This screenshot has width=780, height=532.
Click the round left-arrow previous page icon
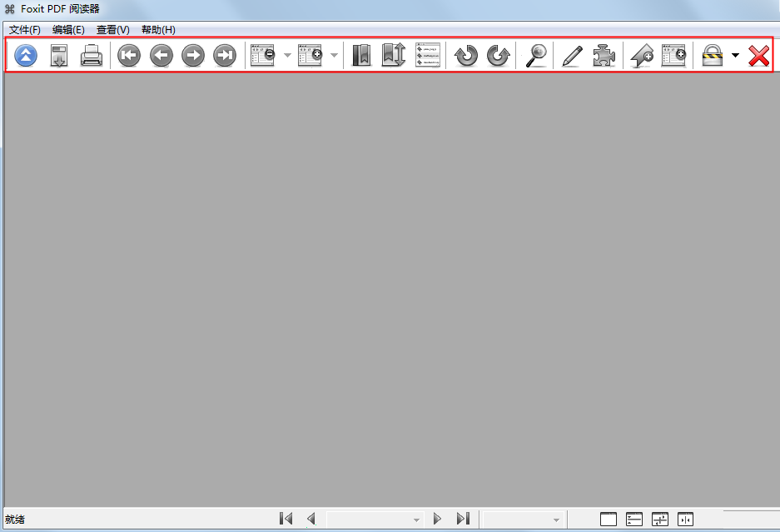pyautogui.click(x=161, y=55)
